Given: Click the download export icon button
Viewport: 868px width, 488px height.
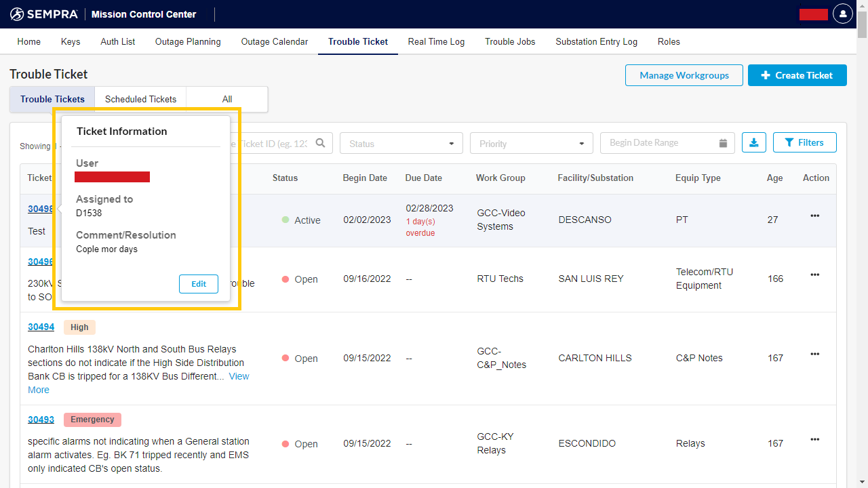Looking at the screenshot, I should coord(754,142).
